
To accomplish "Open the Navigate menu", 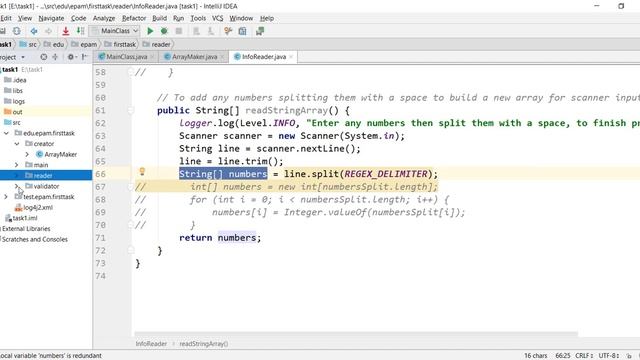I will [x=51, y=18].
